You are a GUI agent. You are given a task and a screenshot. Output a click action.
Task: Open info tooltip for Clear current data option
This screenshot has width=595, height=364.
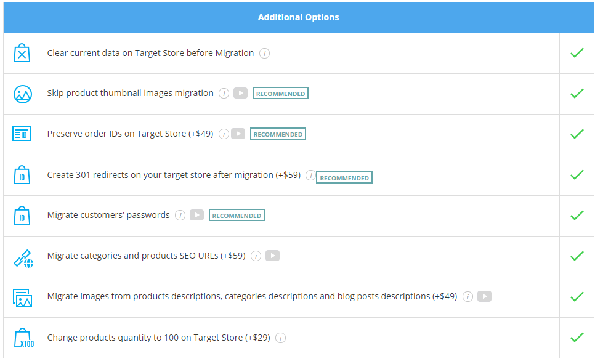tap(264, 53)
